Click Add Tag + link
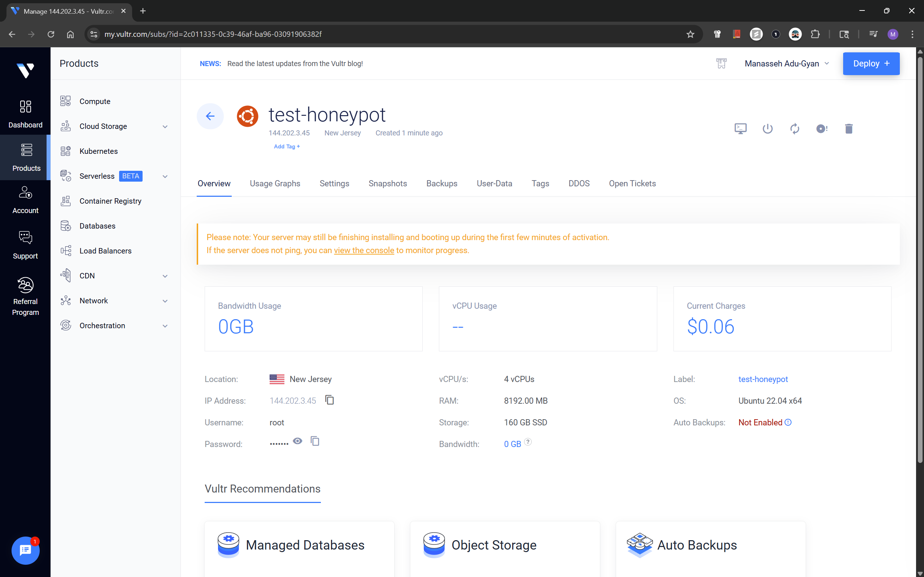The image size is (924, 577). pos(287,147)
